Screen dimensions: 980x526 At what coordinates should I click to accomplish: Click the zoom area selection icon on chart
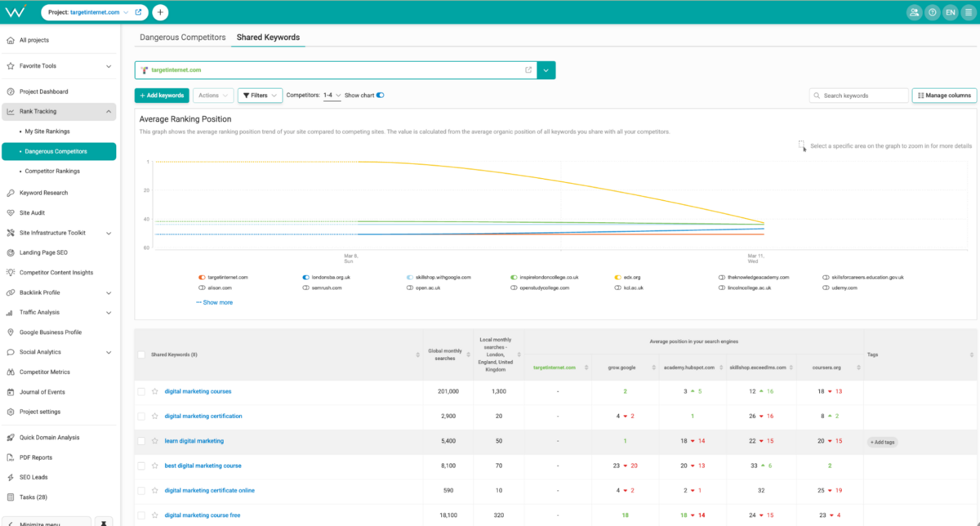tap(802, 145)
